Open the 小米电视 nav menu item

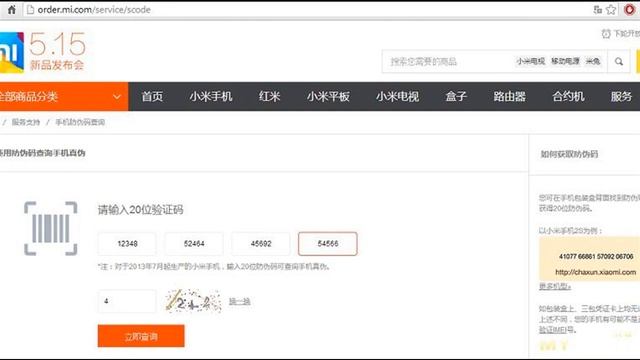tap(397, 97)
